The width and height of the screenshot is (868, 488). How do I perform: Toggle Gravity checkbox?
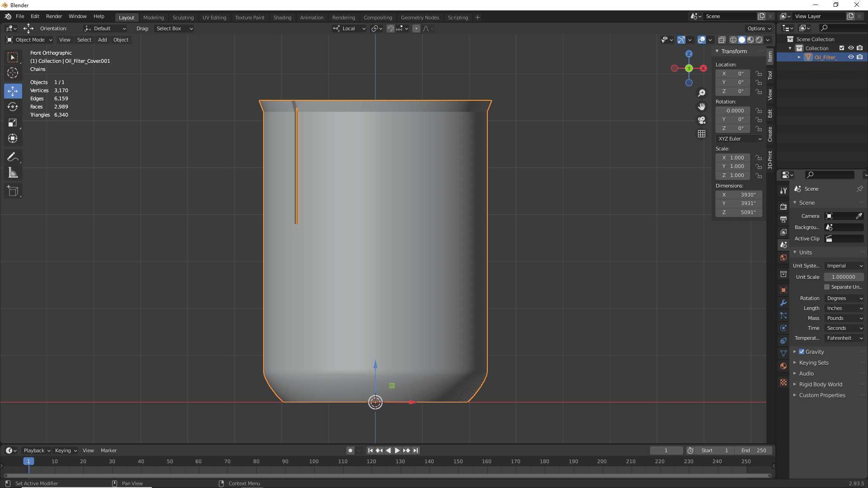coord(802,352)
